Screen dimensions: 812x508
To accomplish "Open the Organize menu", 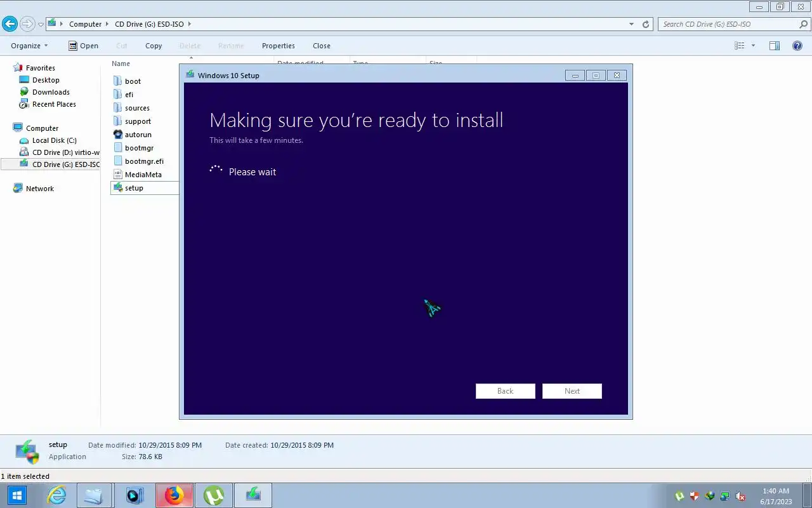I will pos(29,46).
